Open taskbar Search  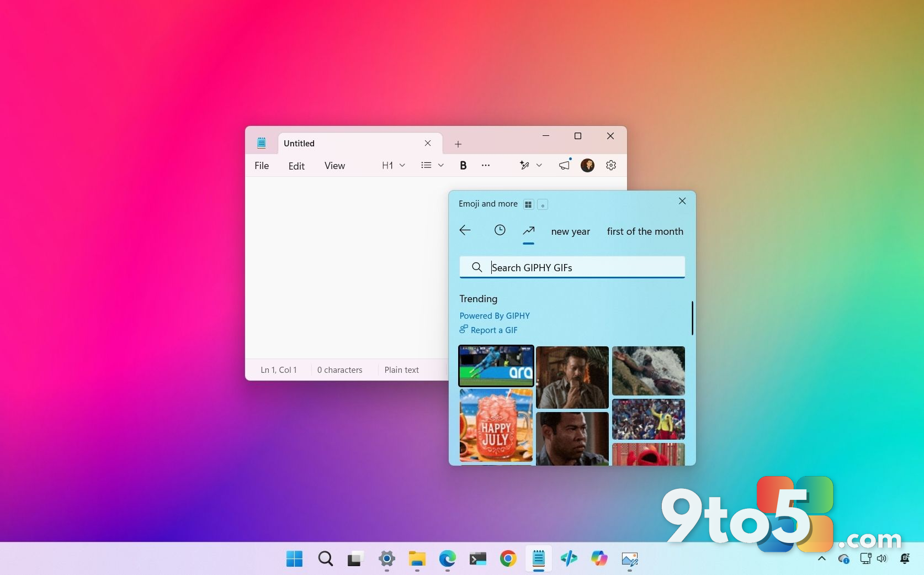(x=326, y=559)
